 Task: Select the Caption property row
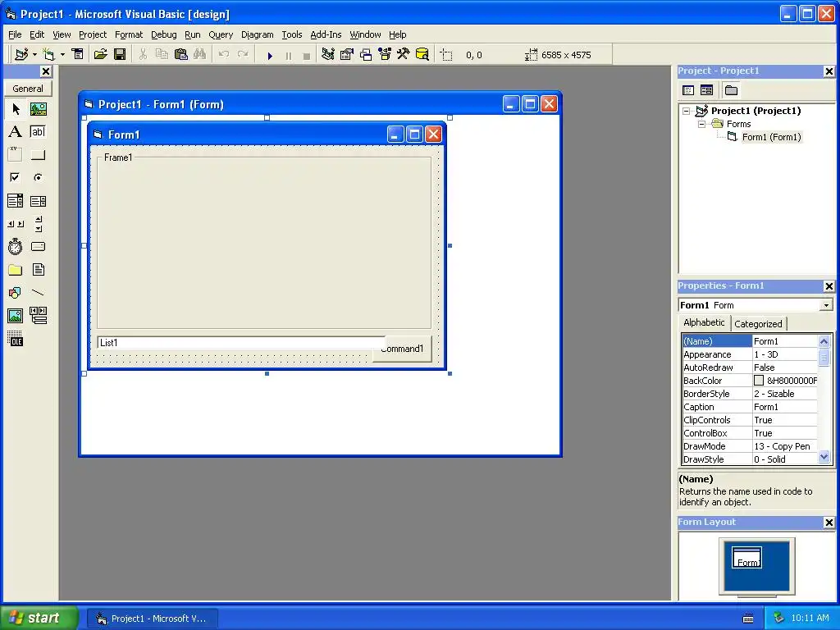click(750, 407)
